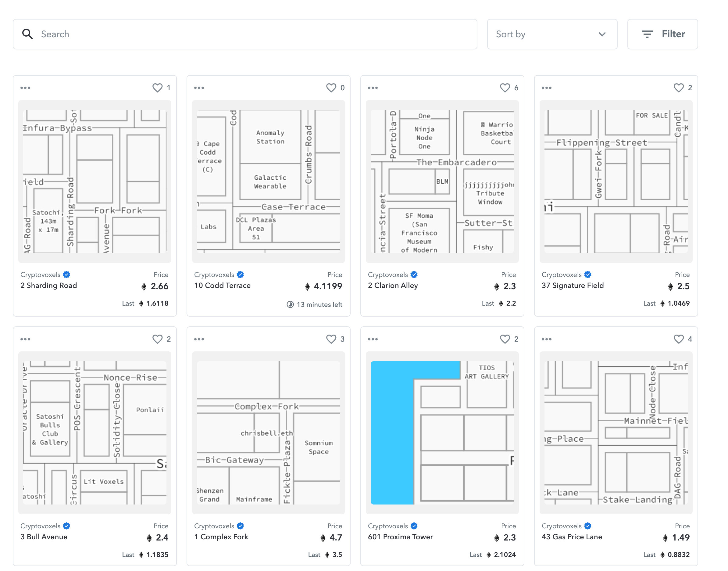The height and width of the screenshot is (571, 728).
Task: Favorite 37 Signature Field with heart icon
Action: 678,88
